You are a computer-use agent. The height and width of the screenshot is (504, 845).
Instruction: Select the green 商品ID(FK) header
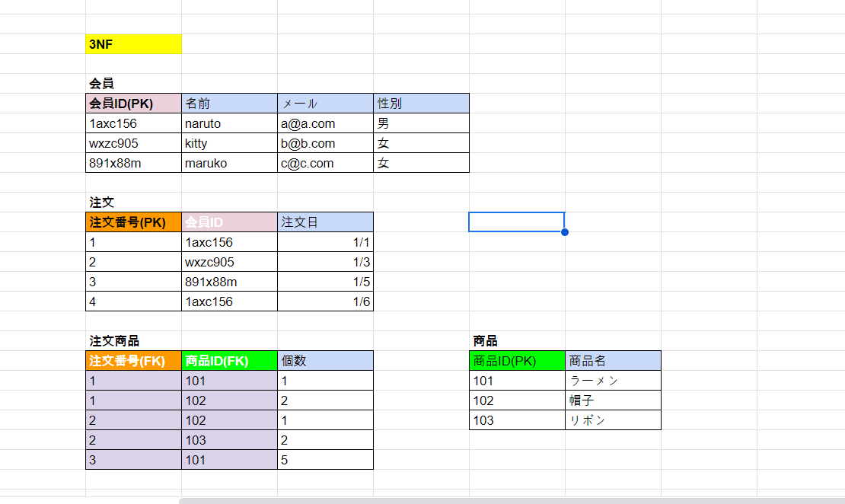point(230,361)
